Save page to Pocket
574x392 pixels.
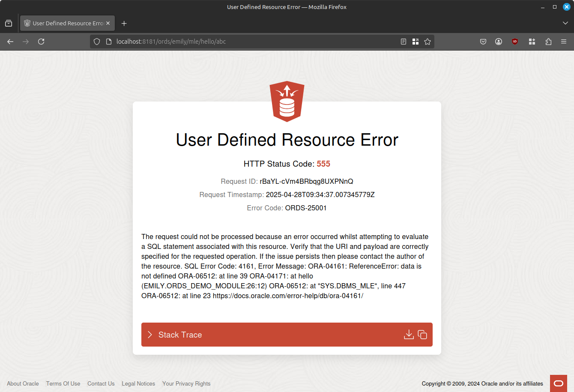483,42
